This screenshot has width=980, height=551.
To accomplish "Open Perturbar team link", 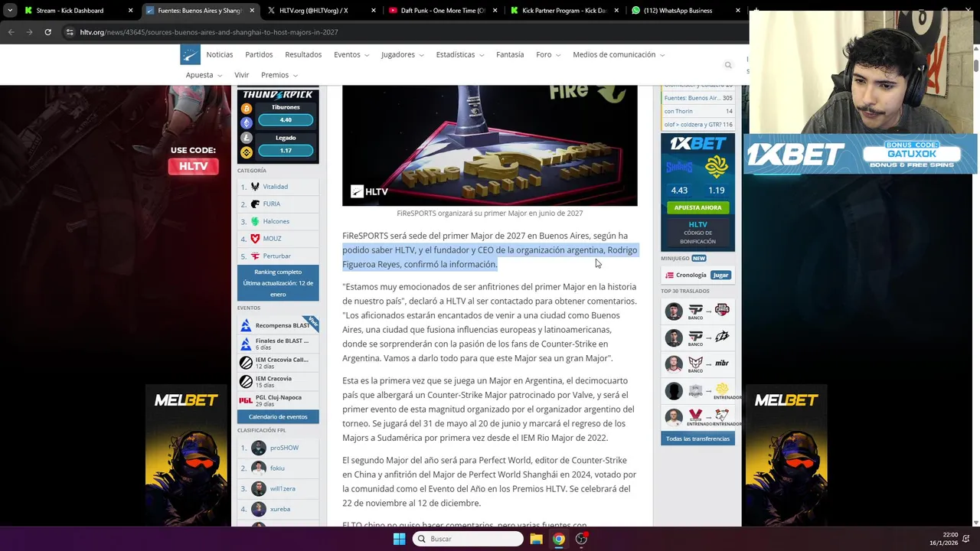I will (x=276, y=256).
